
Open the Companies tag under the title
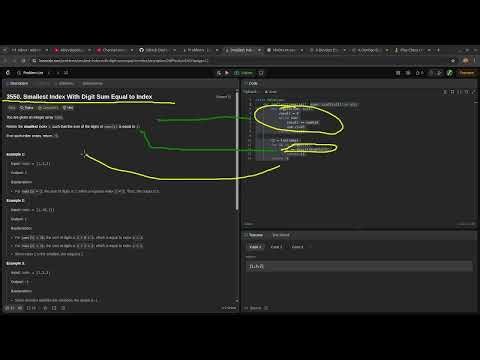point(48,108)
